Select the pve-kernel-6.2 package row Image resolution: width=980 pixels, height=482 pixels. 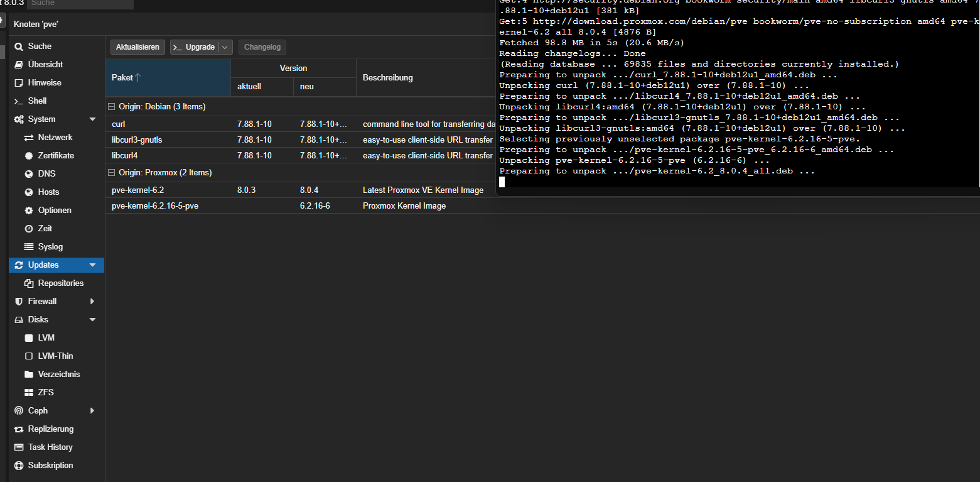[301, 190]
